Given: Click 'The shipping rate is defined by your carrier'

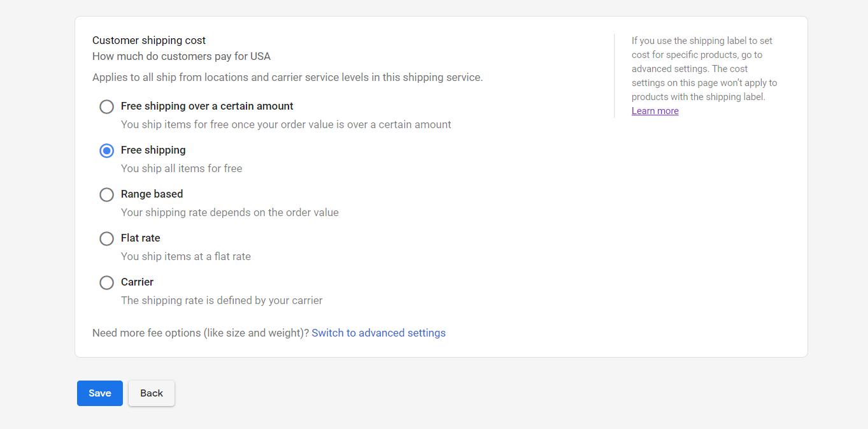Looking at the screenshot, I should 222,300.
